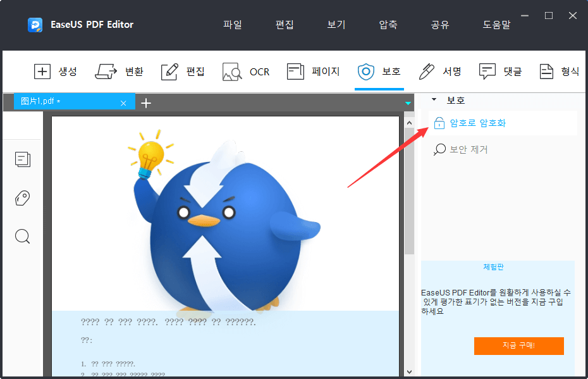
Task: Select the 생성 (Create) tool
Action: pos(56,71)
